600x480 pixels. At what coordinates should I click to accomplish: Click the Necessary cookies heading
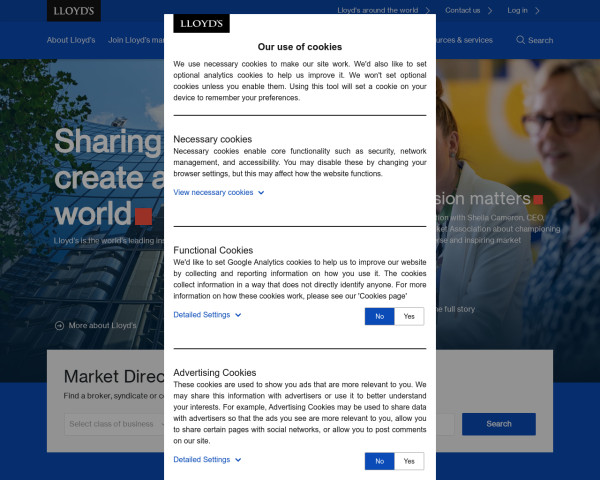(212, 139)
